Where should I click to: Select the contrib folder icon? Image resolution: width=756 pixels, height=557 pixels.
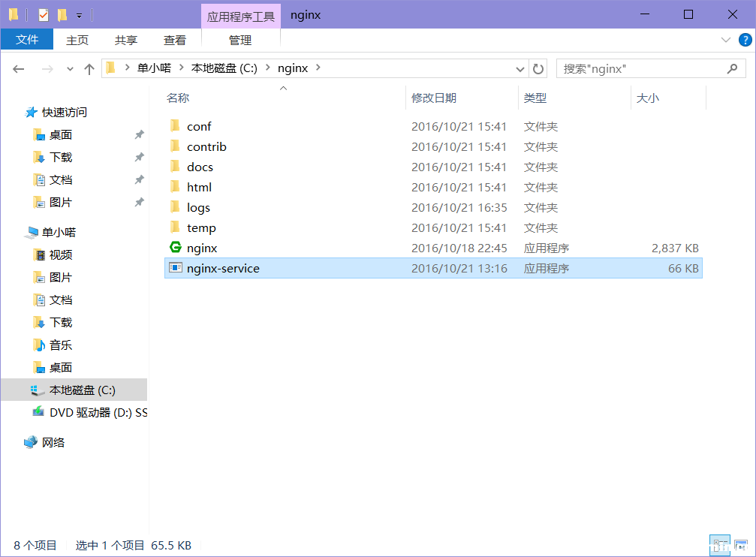tap(175, 146)
